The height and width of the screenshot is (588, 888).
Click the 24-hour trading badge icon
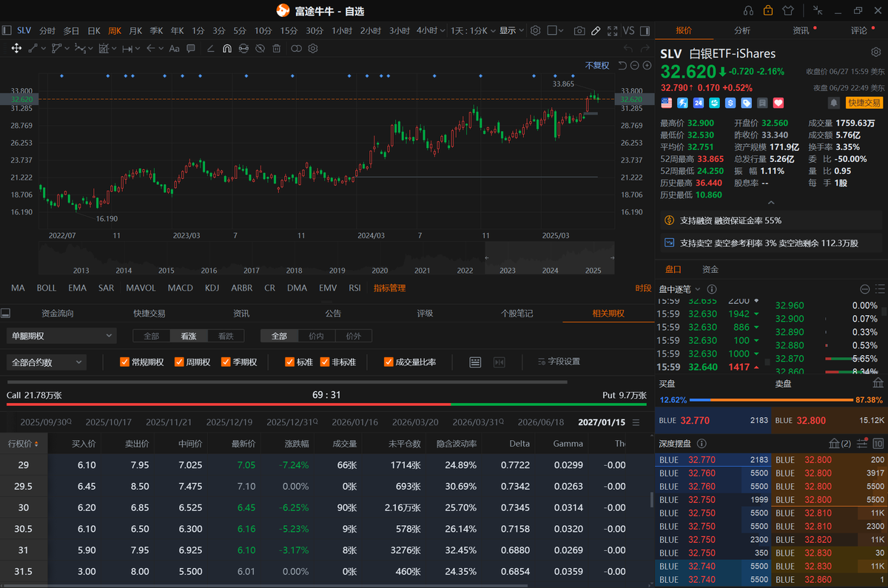pyautogui.click(x=699, y=103)
